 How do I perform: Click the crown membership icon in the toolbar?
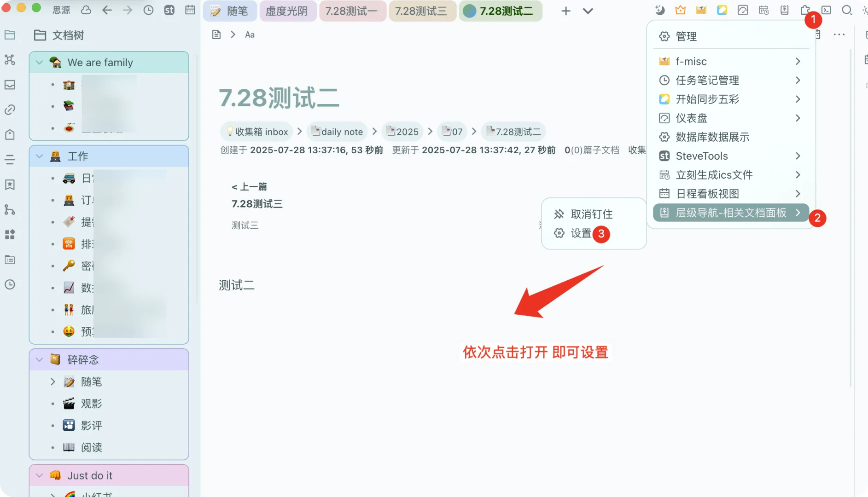coord(680,10)
